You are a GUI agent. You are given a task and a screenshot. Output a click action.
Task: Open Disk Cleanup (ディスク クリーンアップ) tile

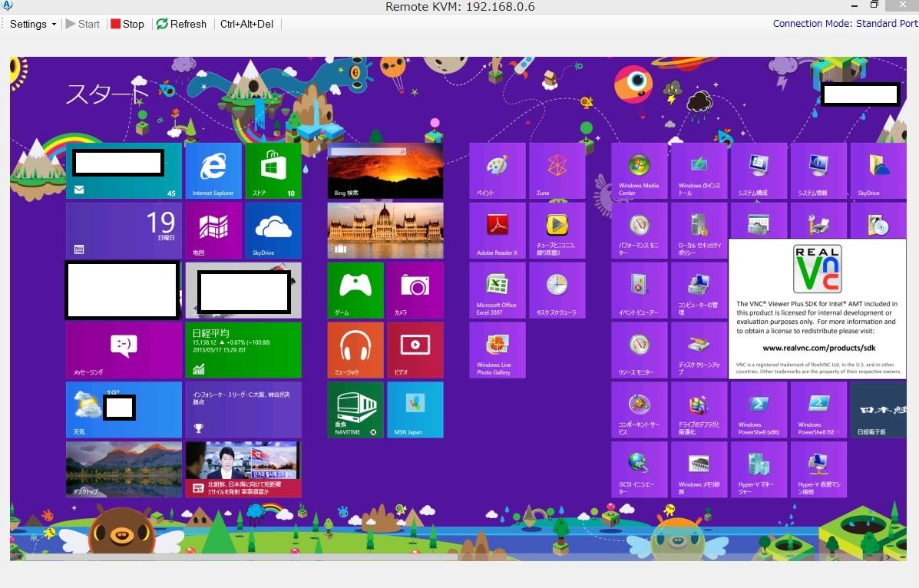pyautogui.click(x=699, y=350)
